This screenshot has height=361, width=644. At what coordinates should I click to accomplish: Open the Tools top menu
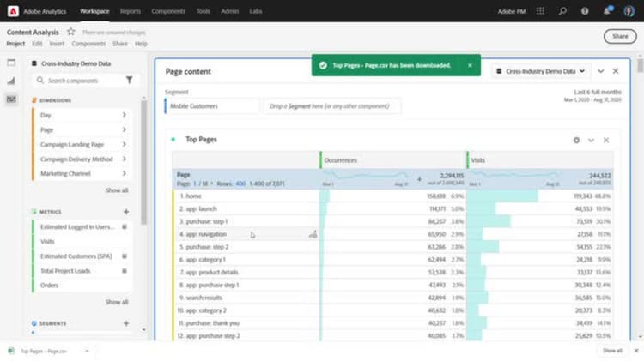(203, 11)
